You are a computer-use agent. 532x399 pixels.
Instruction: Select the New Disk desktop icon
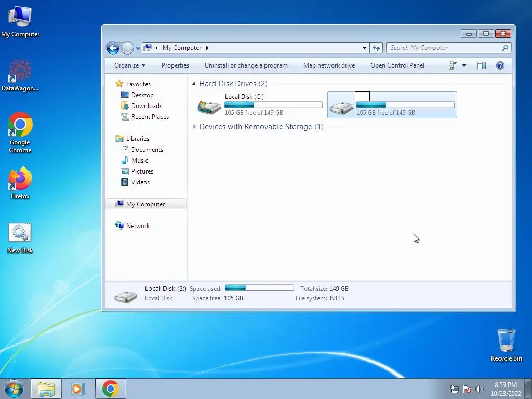pos(20,238)
